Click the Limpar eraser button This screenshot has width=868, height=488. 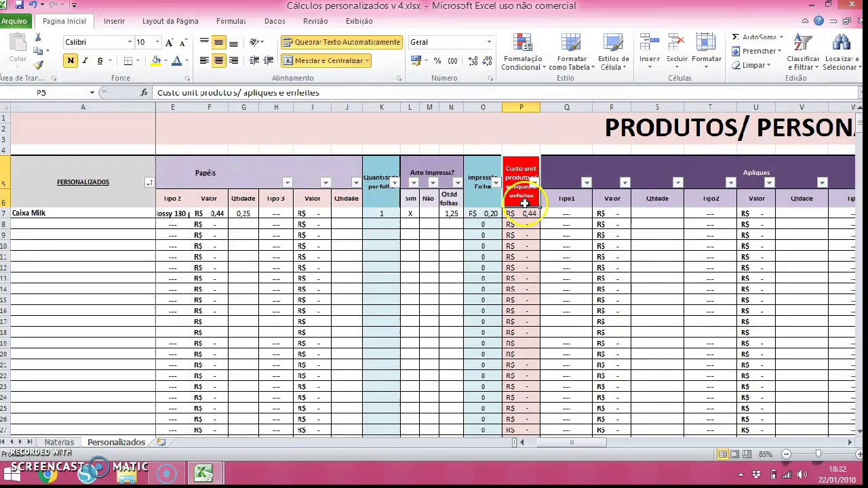pos(751,65)
